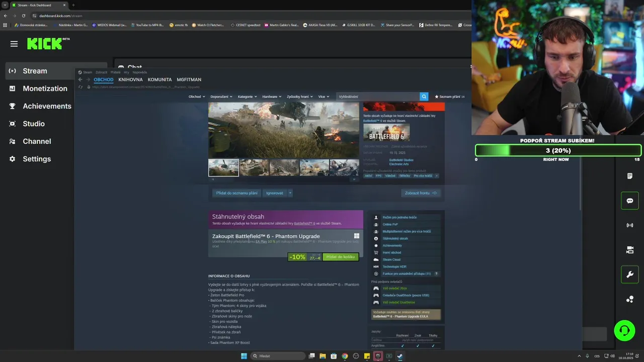Screen dimensions: 644x362
Task: Click Zobrazit frontu button
Action: 421,193
